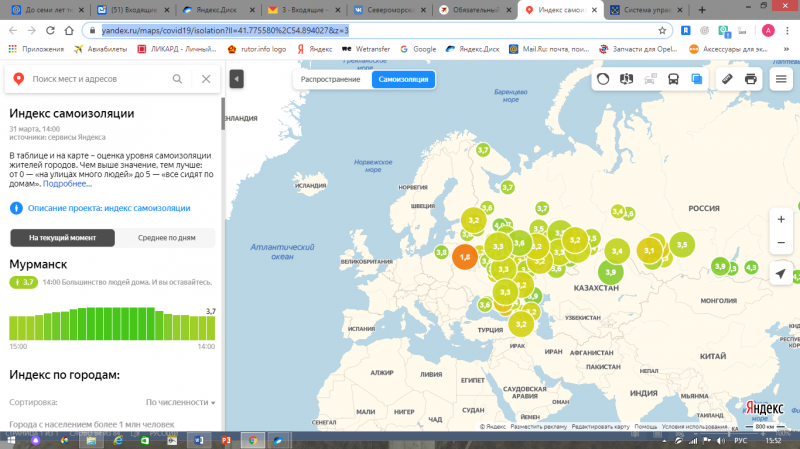800x449 pixels.
Task: Switch to the Яндекс.Диск browser tab
Action: pyautogui.click(x=218, y=10)
